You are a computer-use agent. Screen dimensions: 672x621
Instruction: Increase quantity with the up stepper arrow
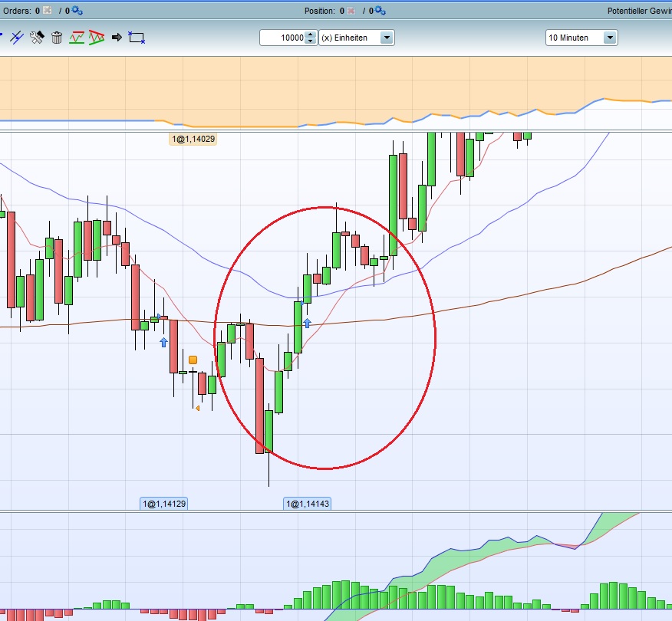click(x=311, y=34)
